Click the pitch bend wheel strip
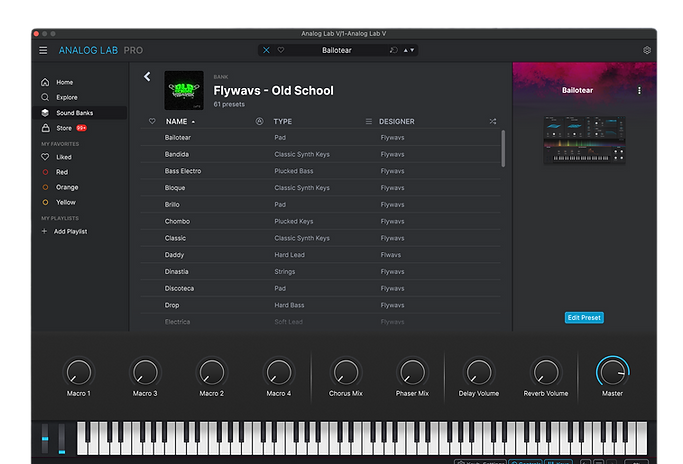 pyautogui.click(x=45, y=439)
